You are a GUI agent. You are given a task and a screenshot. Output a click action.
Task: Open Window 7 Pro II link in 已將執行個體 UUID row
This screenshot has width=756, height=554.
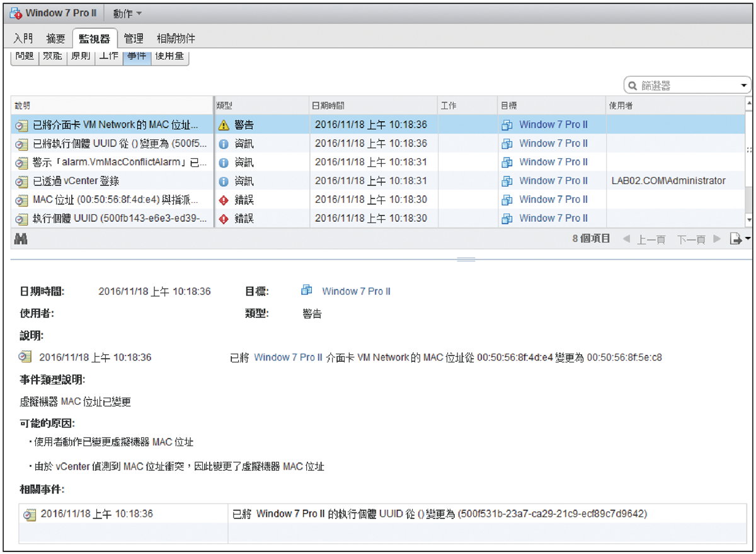[x=553, y=144]
